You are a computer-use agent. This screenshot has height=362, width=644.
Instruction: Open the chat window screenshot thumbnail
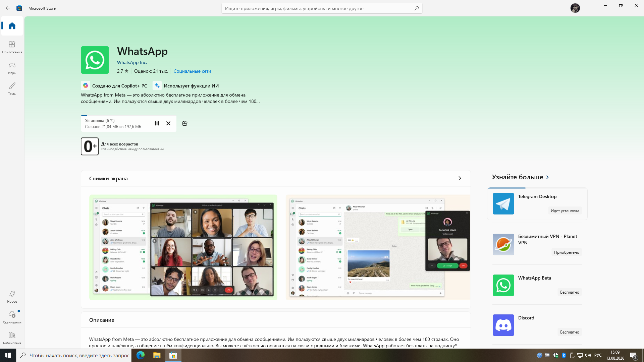[x=378, y=247]
